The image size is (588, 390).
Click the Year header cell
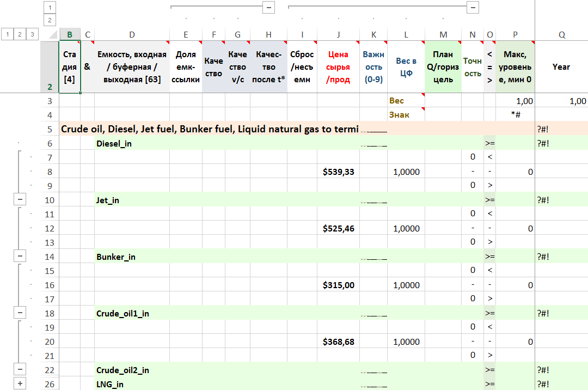(561, 67)
